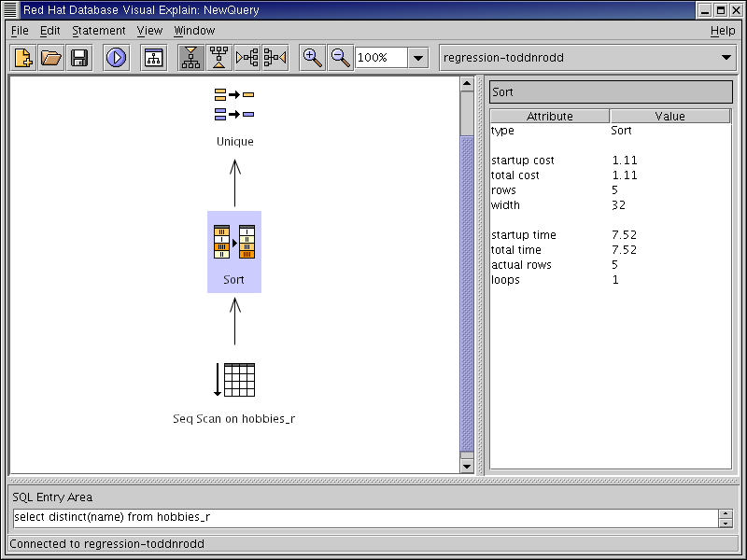This screenshot has width=747, height=560.
Task: Select the Seq Scan table icon
Action: (234, 380)
